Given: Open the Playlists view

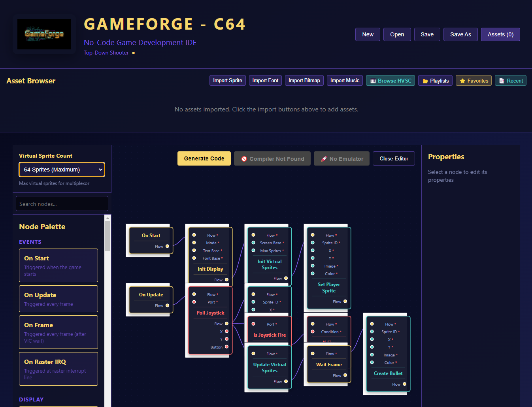Looking at the screenshot, I should coord(435,81).
